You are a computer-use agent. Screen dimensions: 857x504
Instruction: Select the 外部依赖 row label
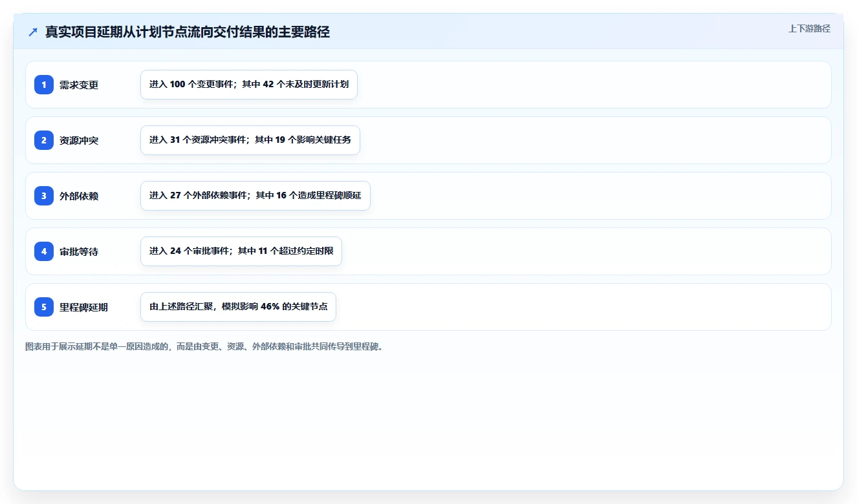[x=79, y=196]
